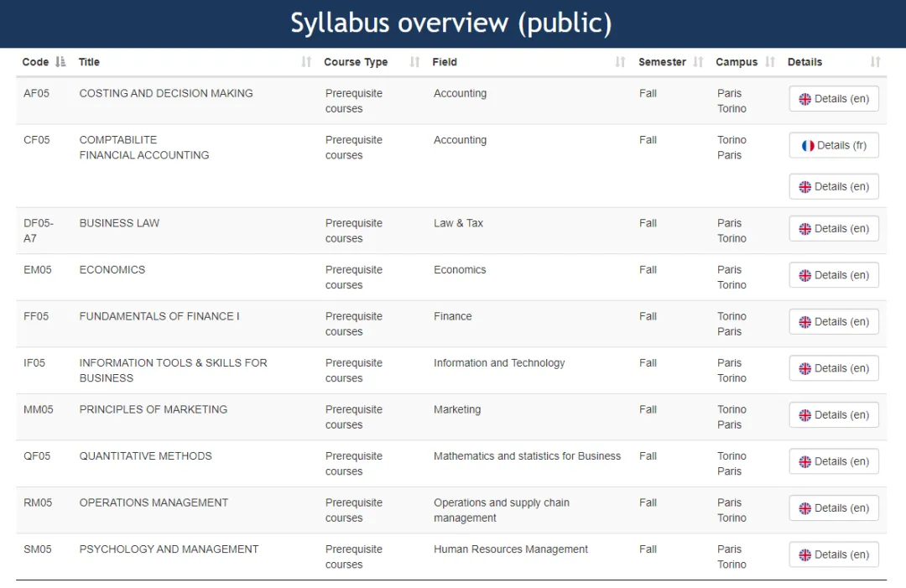Sort Semester column via its arrow icon

698,62
